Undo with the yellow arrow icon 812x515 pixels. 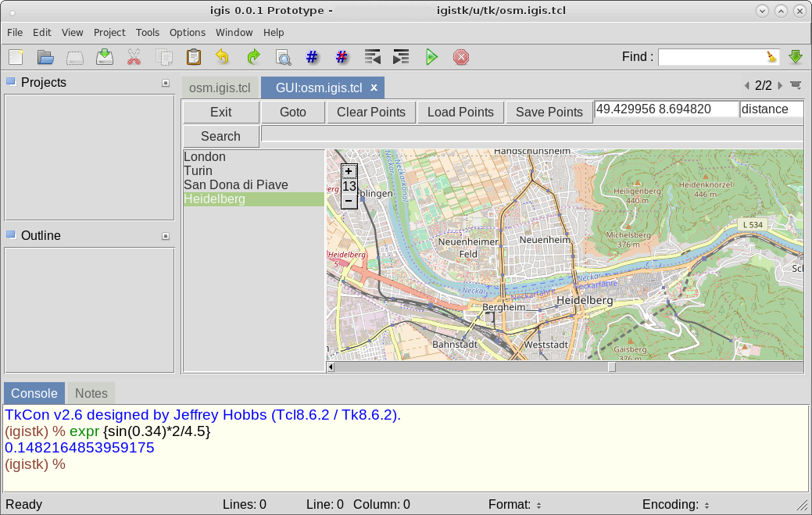[x=223, y=57]
